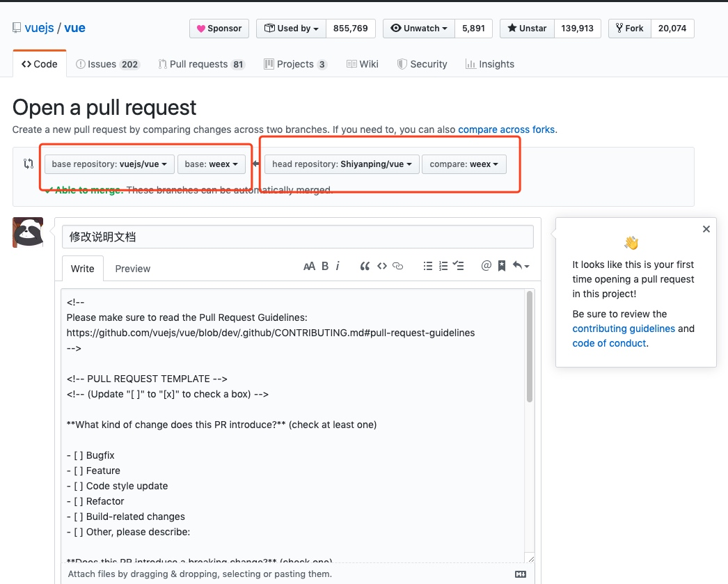Insert a task list
Screen dimensions: 728x584
pos(459,266)
